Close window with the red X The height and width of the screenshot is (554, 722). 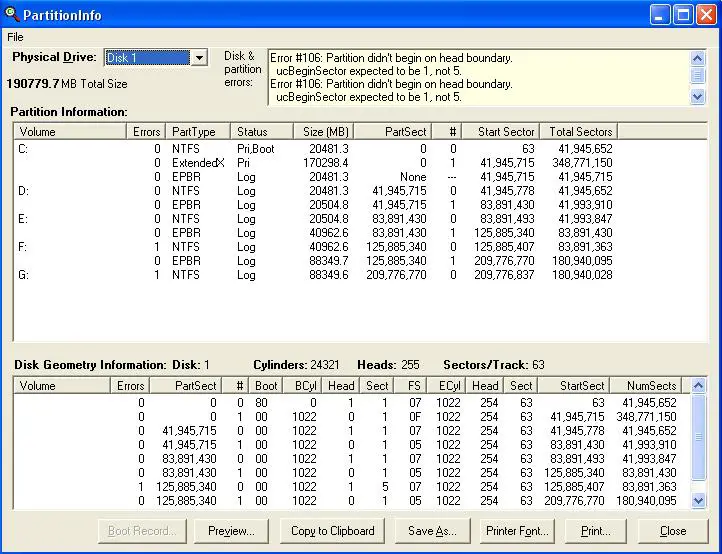[x=706, y=15]
